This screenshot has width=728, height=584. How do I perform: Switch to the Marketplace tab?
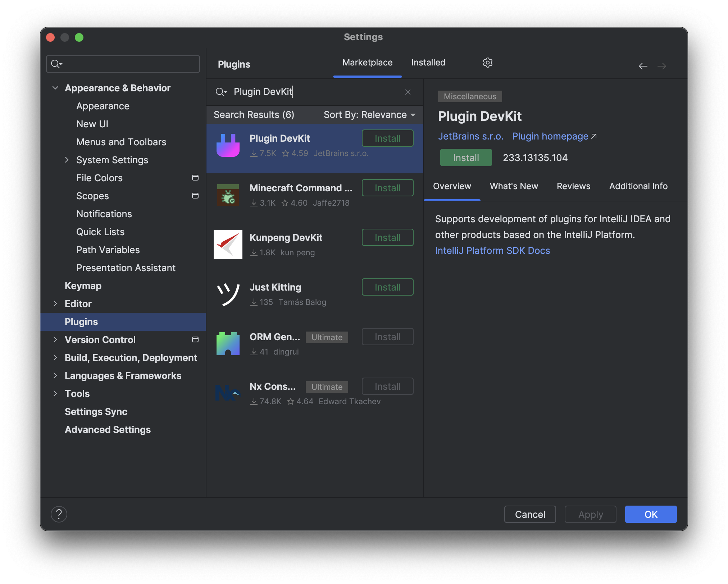point(367,63)
